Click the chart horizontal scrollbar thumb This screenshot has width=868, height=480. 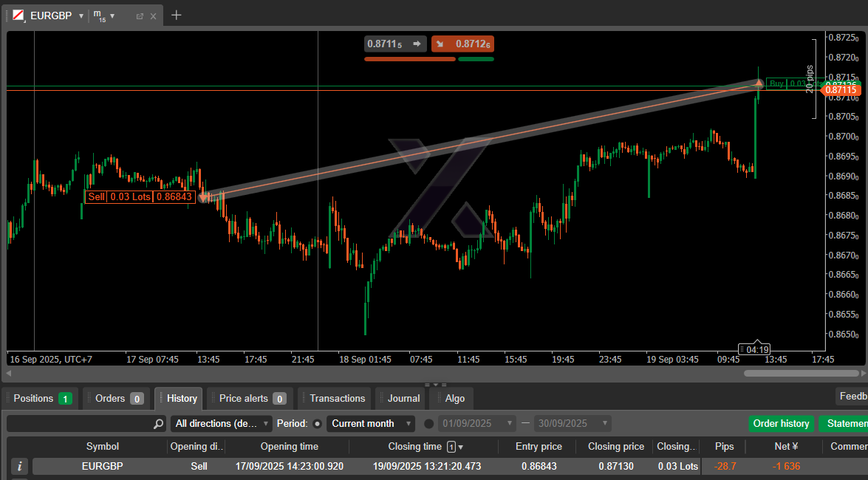802,374
